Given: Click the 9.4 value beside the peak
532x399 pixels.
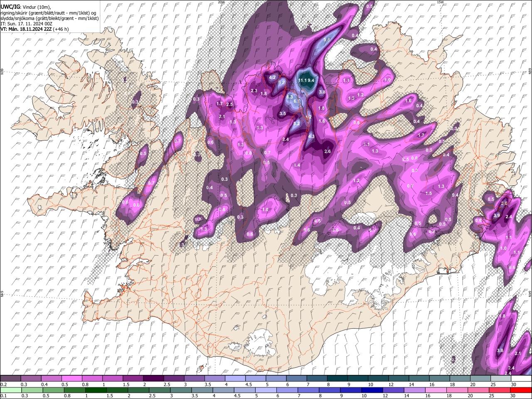Looking at the screenshot, I should click(310, 80).
